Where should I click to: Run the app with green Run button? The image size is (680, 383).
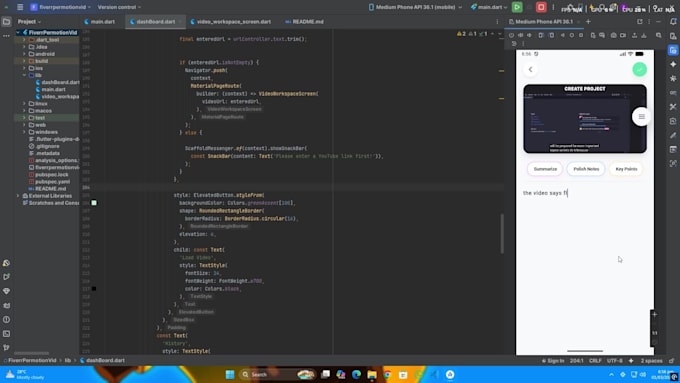tap(517, 7)
